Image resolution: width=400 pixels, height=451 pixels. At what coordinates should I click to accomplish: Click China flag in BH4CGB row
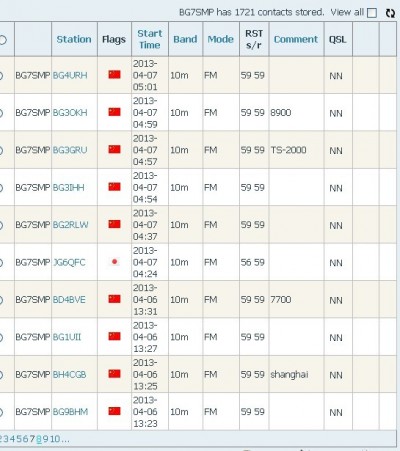click(114, 374)
